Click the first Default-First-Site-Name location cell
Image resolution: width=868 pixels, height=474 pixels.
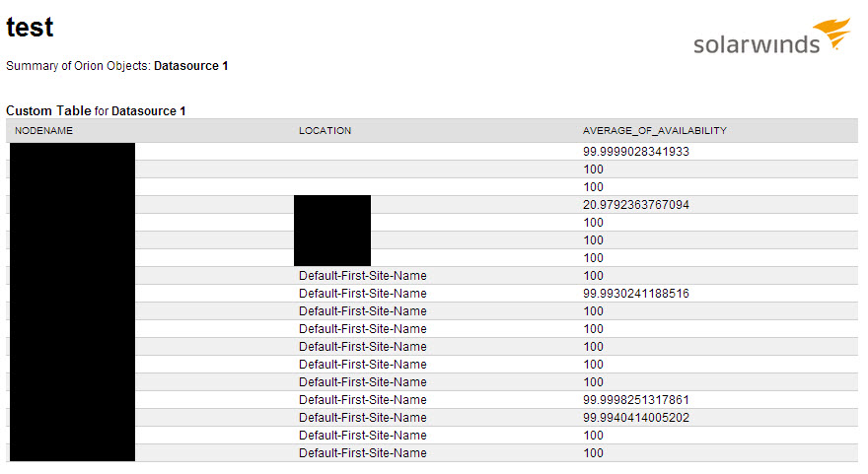click(x=363, y=276)
